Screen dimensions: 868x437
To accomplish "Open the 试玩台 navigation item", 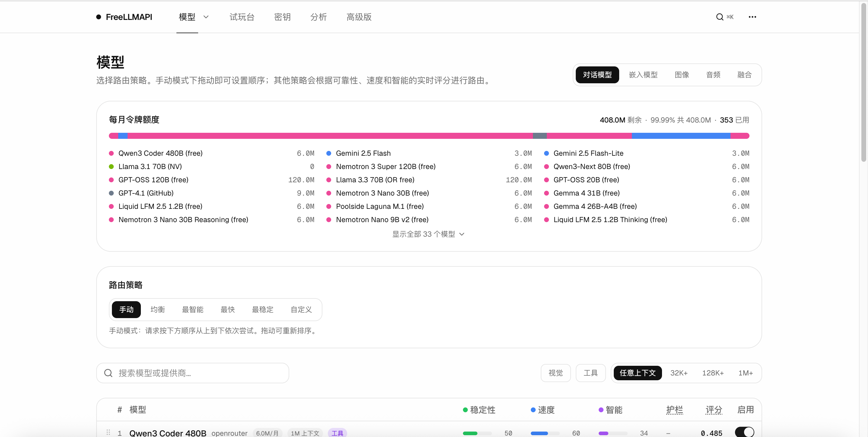I will [242, 17].
